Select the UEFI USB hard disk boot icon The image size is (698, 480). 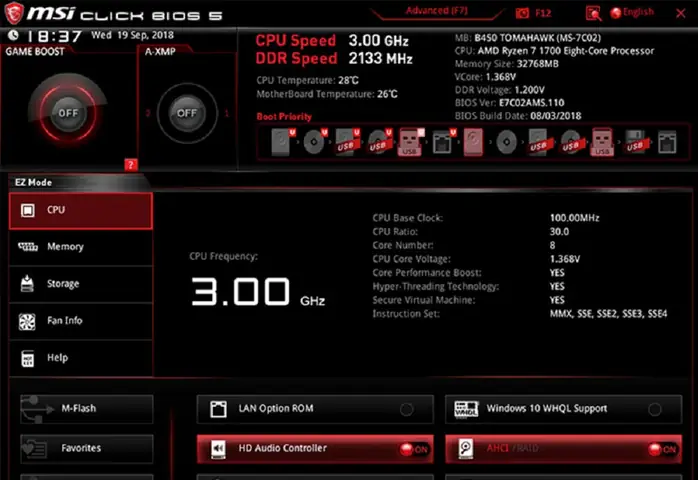pos(346,142)
